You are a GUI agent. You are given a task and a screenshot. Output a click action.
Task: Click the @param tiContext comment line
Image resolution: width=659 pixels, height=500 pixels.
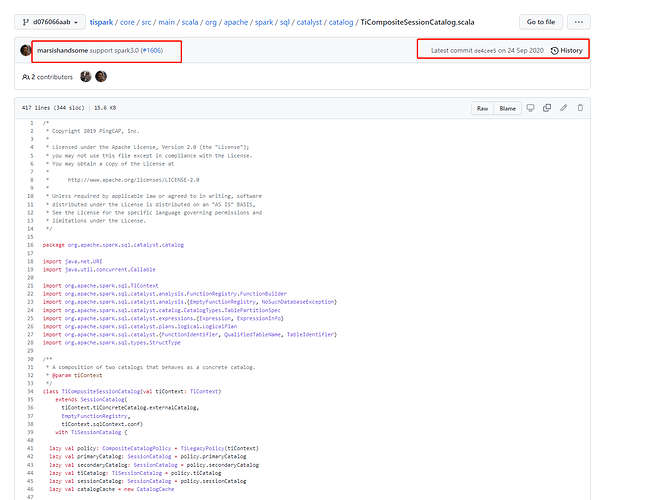pos(74,376)
